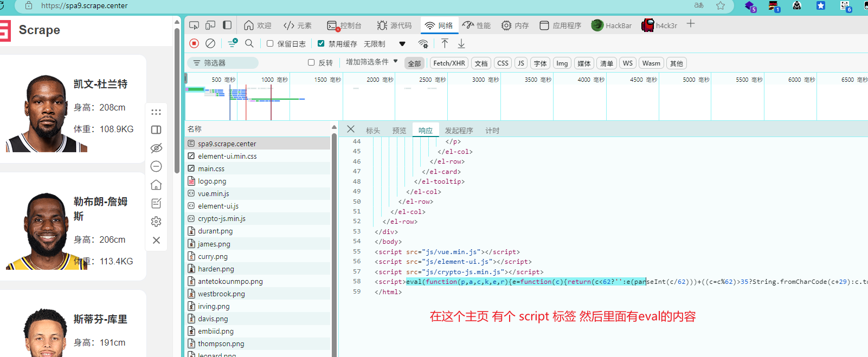Filter by Wasm type
868x357 pixels.
651,63
